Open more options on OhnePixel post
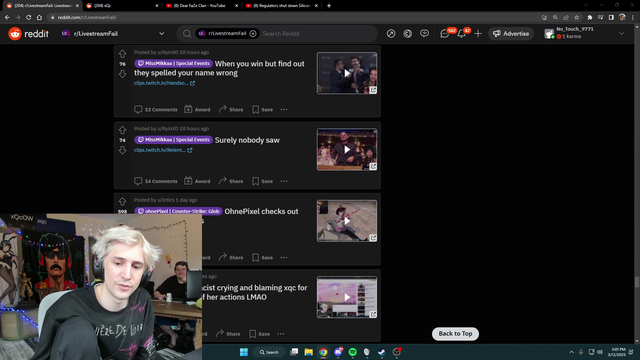The height and width of the screenshot is (360, 640). coord(284,258)
